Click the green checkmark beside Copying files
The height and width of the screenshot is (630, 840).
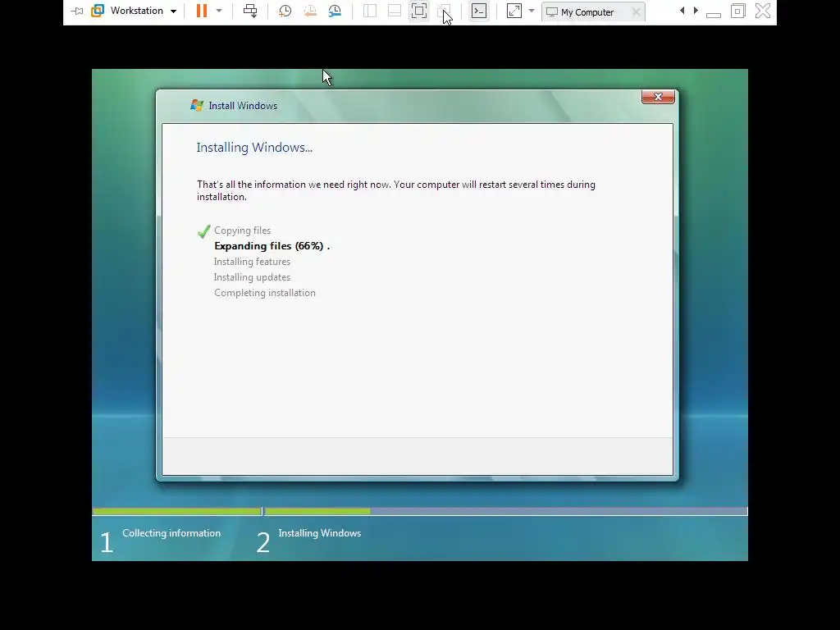tap(203, 231)
